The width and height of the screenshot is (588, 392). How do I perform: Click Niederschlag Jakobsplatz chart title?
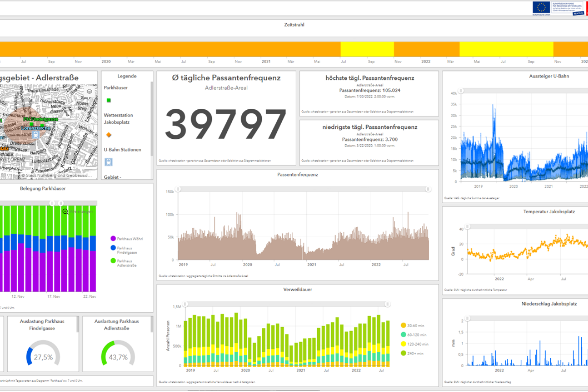pyautogui.click(x=549, y=304)
